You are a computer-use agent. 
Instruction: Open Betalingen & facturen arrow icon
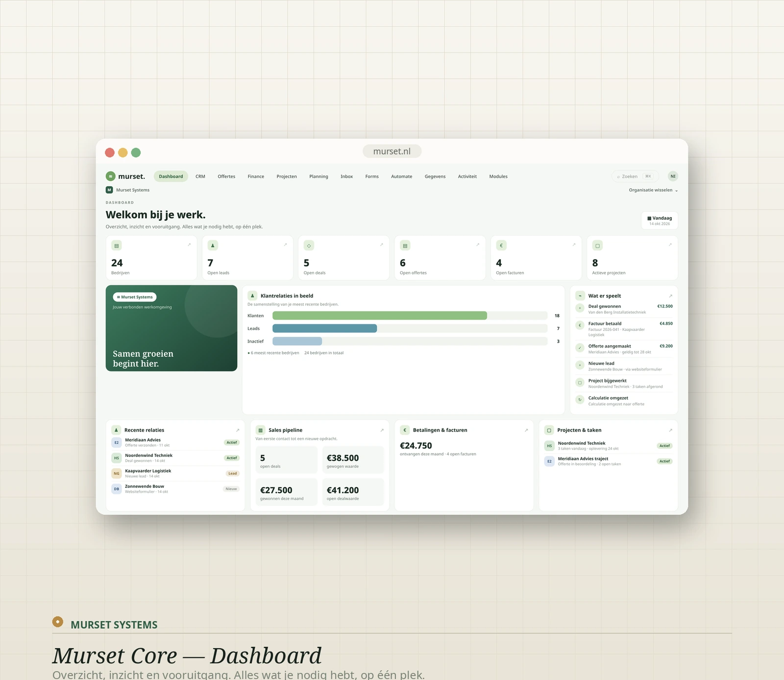pos(526,430)
